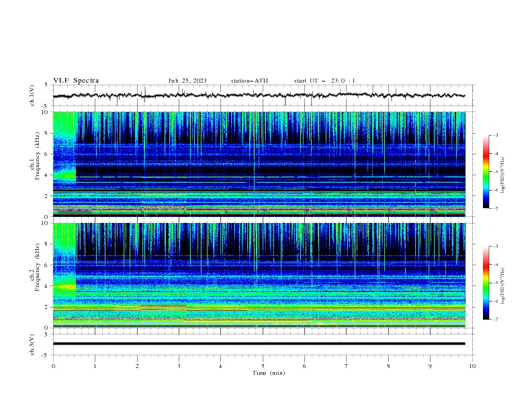Click time axis tick label "1"

pos(95,366)
